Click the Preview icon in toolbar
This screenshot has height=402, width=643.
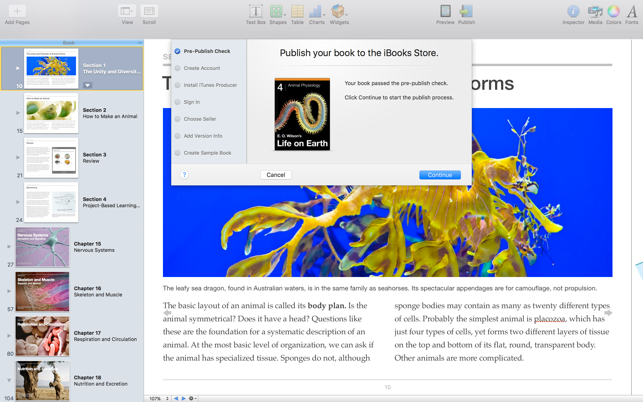pyautogui.click(x=445, y=12)
